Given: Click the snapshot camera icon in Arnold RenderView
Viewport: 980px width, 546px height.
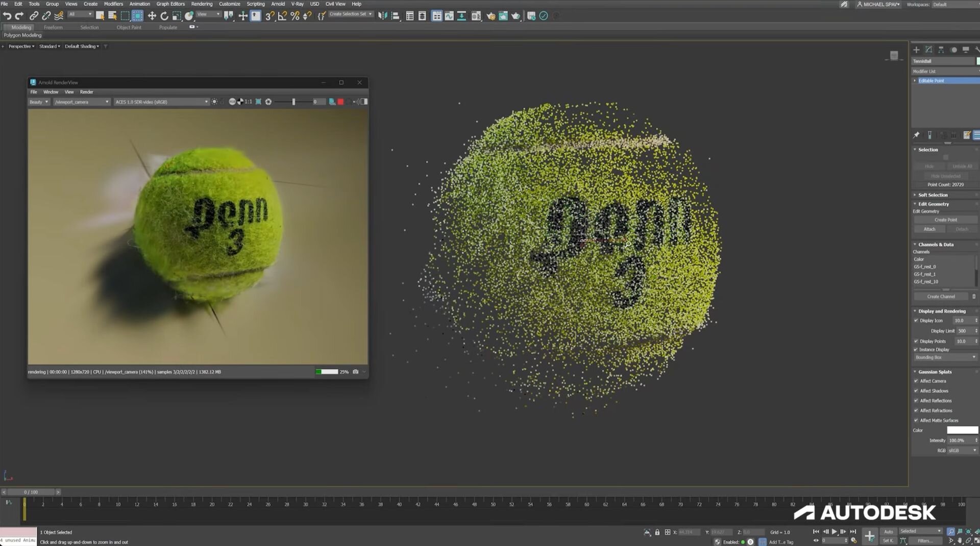Looking at the screenshot, I should pyautogui.click(x=356, y=372).
